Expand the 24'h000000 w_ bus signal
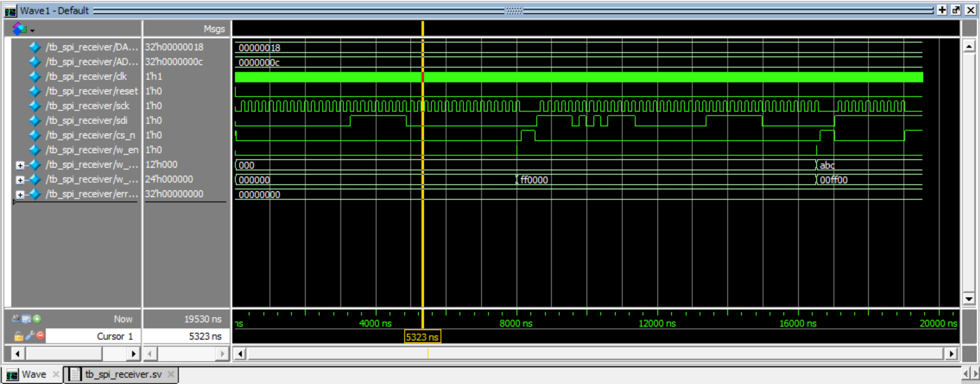 [x=20, y=180]
